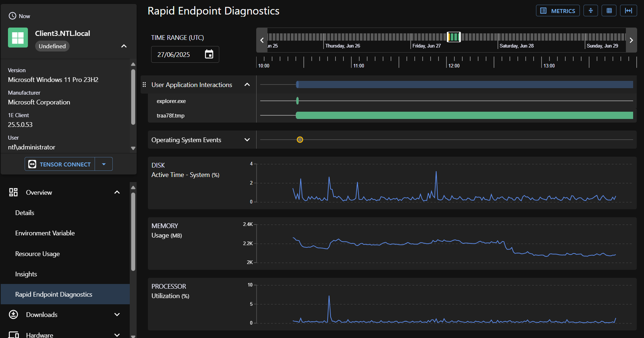Click the Tensor Connect button
Image resolution: width=644 pixels, height=338 pixels.
60,164
